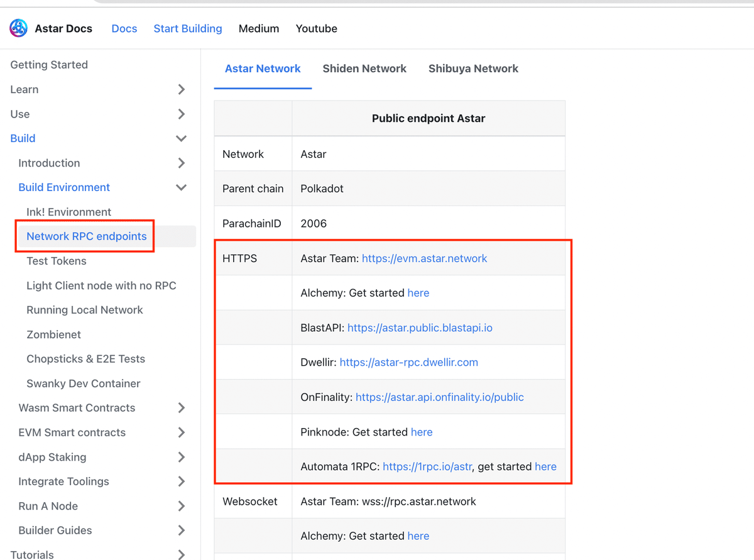Open Running Local Network page

click(x=85, y=310)
